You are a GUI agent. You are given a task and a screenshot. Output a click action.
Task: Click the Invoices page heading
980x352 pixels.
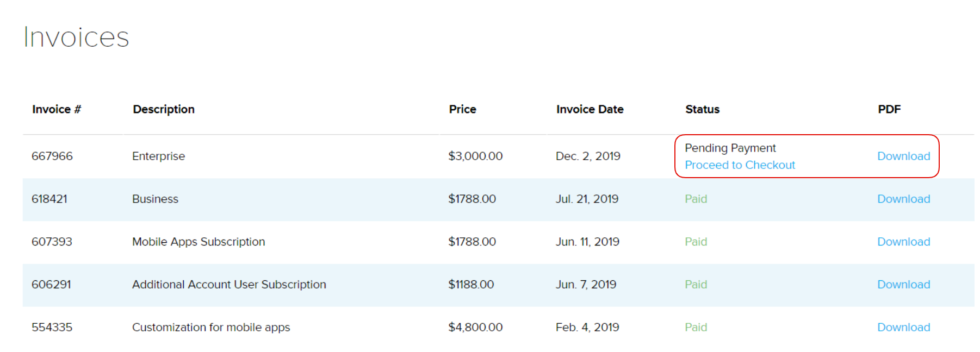coord(76,37)
